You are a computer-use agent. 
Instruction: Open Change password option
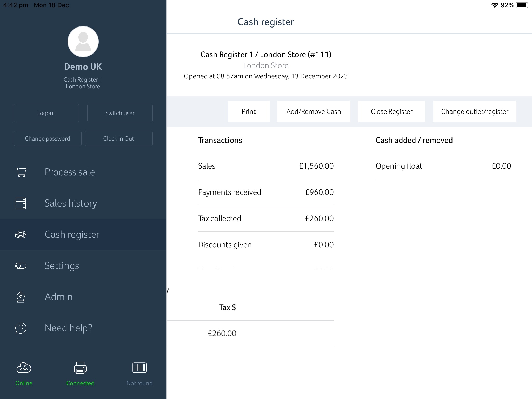tap(48, 138)
